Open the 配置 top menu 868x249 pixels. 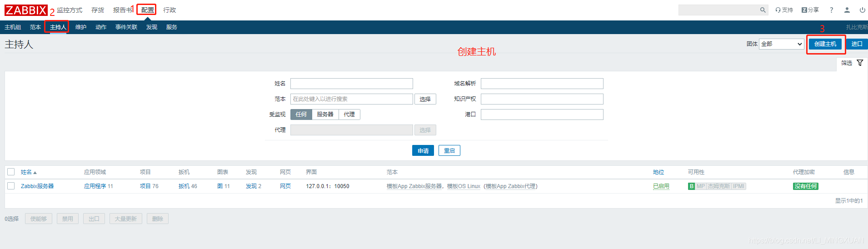tap(147, 10)
